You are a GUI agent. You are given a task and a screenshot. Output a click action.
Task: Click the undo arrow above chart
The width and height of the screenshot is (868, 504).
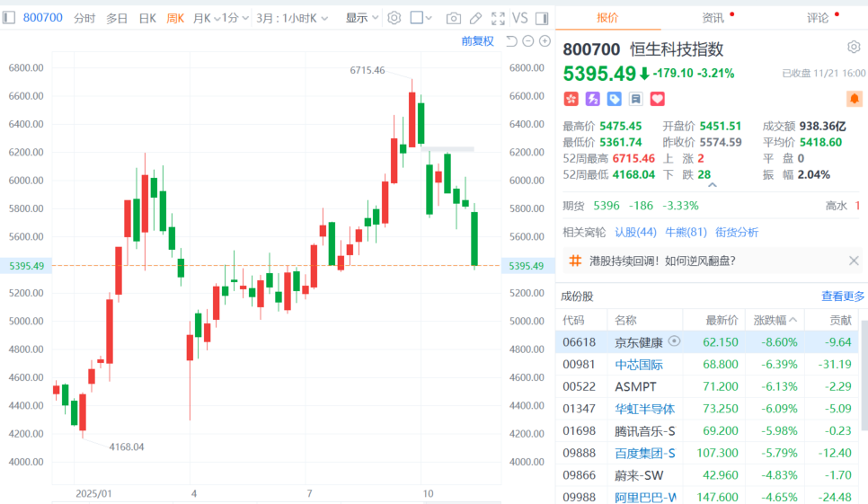[x=511, y=41]
